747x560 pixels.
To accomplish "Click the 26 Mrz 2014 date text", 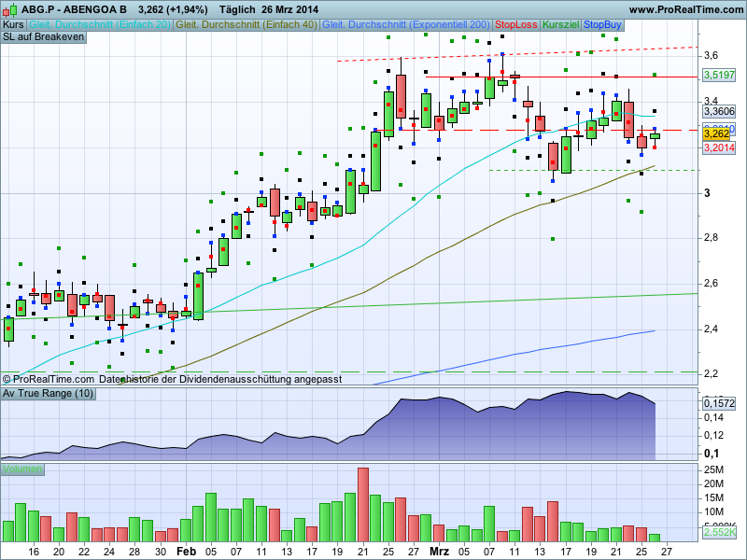I will (x=290, y=9).
